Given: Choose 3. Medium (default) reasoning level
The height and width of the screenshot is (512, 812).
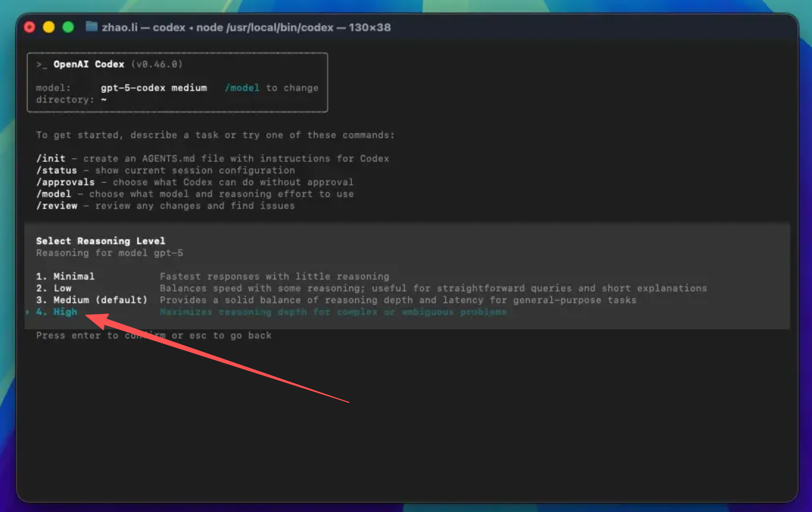Looking at the screenshot, I should click(x=92, y=300).
